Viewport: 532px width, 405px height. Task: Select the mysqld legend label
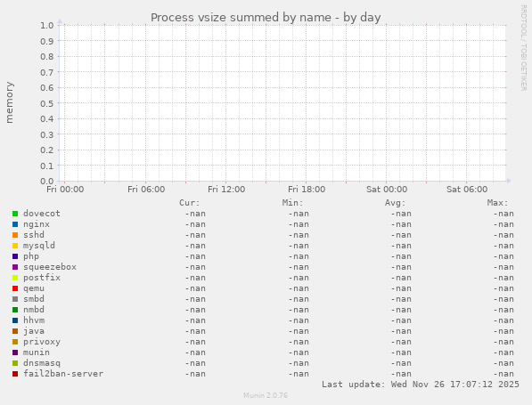(39, 246)
